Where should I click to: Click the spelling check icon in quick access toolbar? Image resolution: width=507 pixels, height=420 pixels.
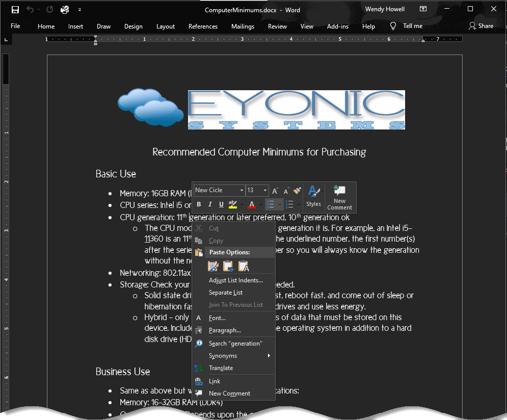click(65, 10)
